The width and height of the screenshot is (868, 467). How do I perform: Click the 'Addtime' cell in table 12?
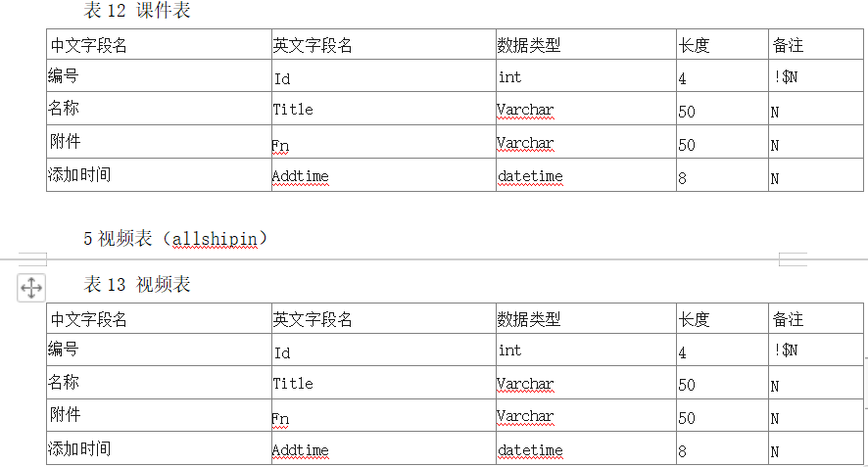click(384, 175)
